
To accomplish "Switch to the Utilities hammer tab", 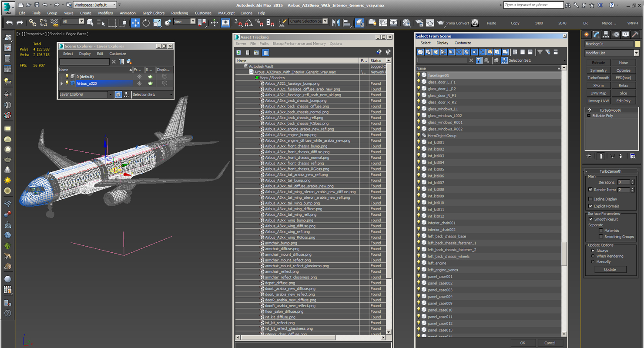I will point(635,34).
